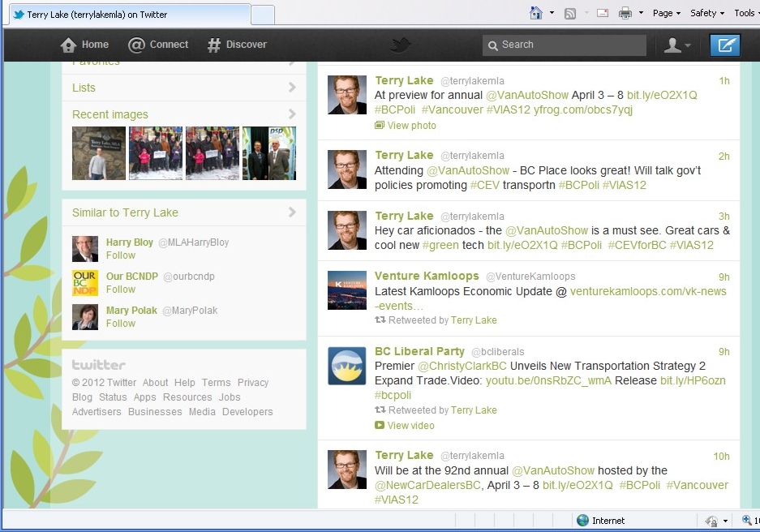Open the youtu.be/0nsRbZC_wmA link
The width and height of the screenshot is (760, 532).
(548, 381)
